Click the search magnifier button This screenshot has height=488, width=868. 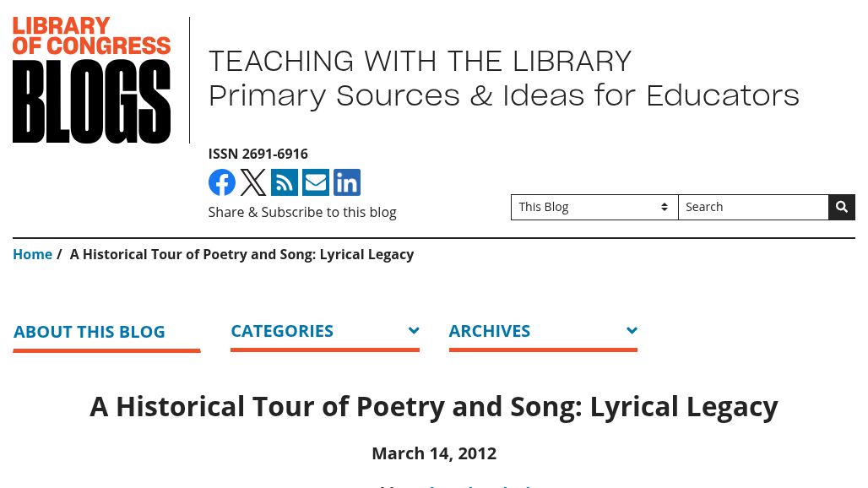[x=841, y=207]
